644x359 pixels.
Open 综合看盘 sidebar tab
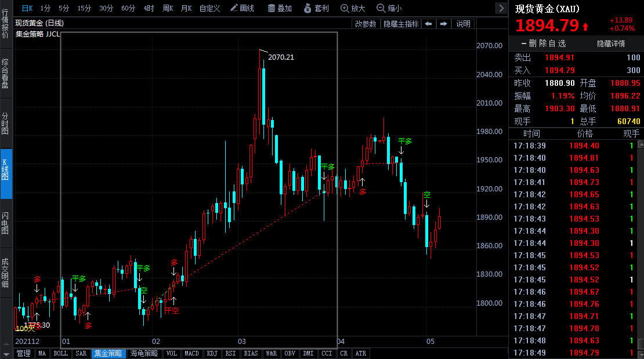(5, 73)
